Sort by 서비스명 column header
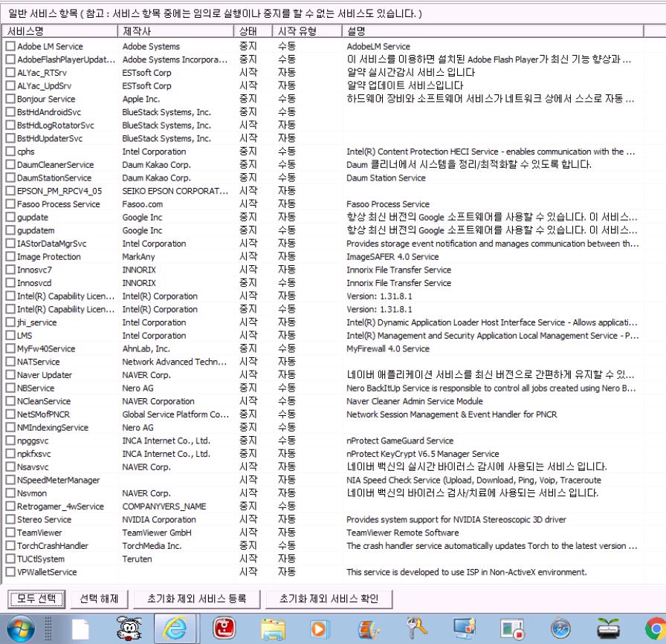Viewport: 666px width, 644px height. (x=59, y=32)
